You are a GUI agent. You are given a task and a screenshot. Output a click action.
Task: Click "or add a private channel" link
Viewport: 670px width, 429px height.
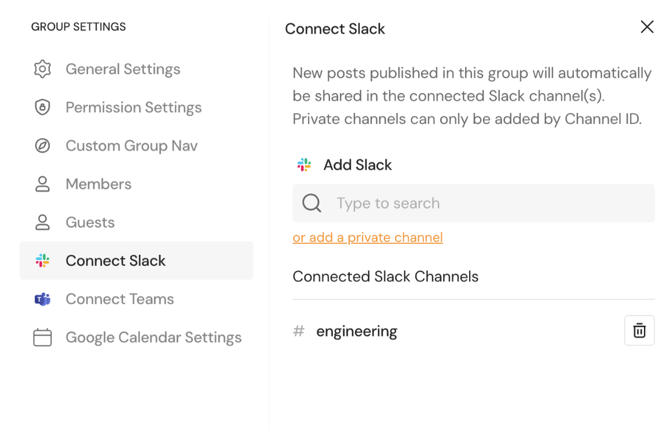[367, 238]
